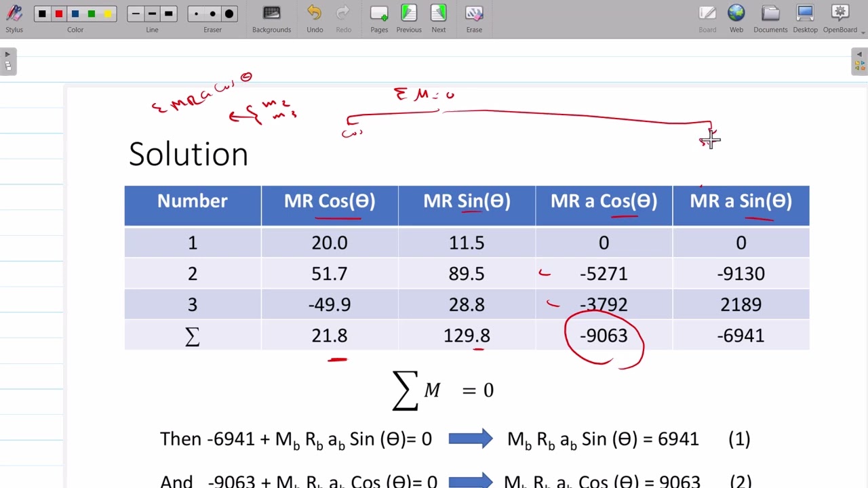Select the black pen color
The height and width of the screenshot is (488, 868).
(43, 14)
